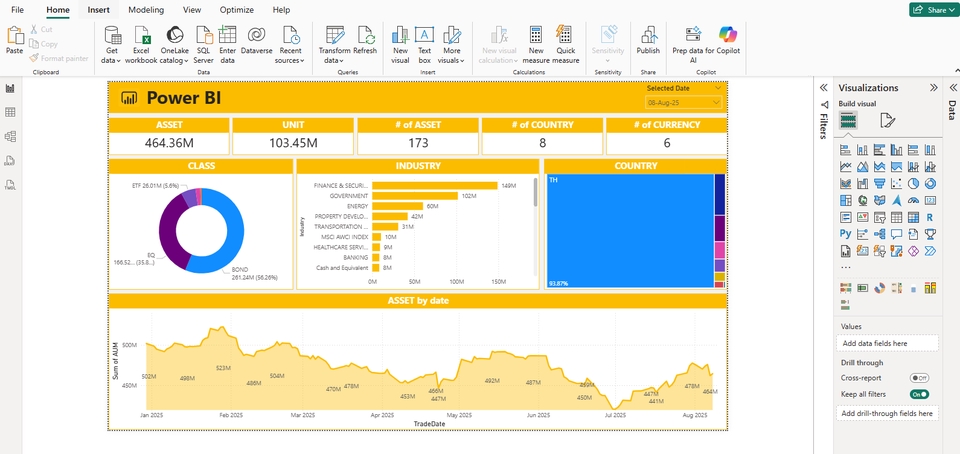Image resolution: width=960 pixels, height=454 pixels.
Task: Open the Selected Date dropdown showing 08-Aug-25
Action: (x=684, y=103)
